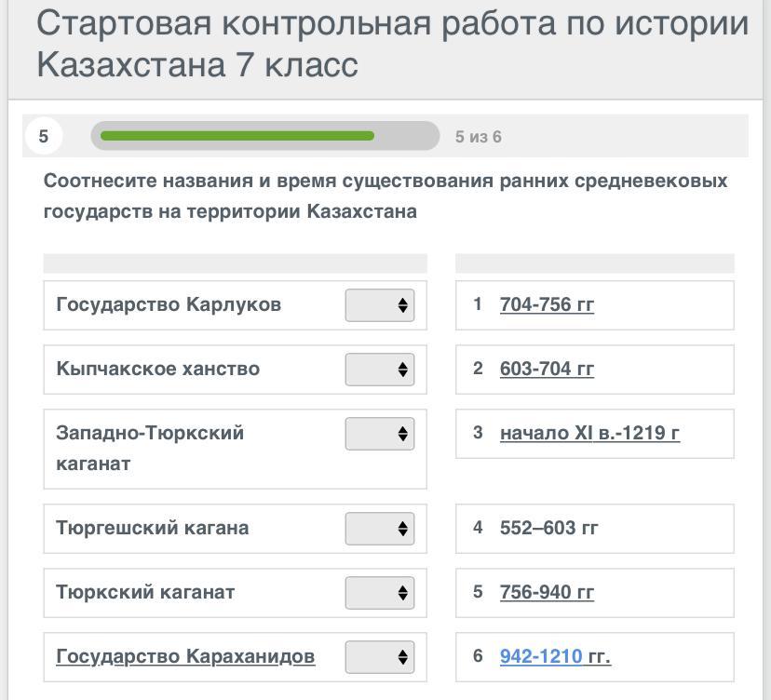Open dropdown next to Тюргешский кагана

[x=379, y=529]
